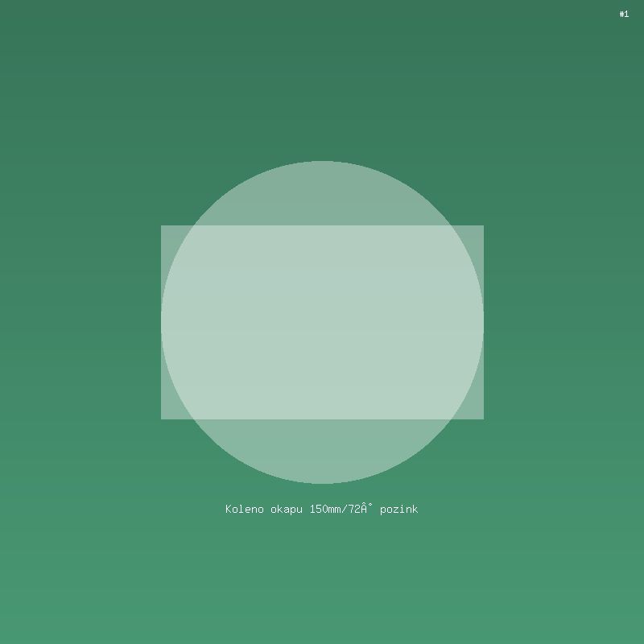Click the 150mm/72° value in the caption
Viewport: 644px width, 644px height.
tap(341, 509)
